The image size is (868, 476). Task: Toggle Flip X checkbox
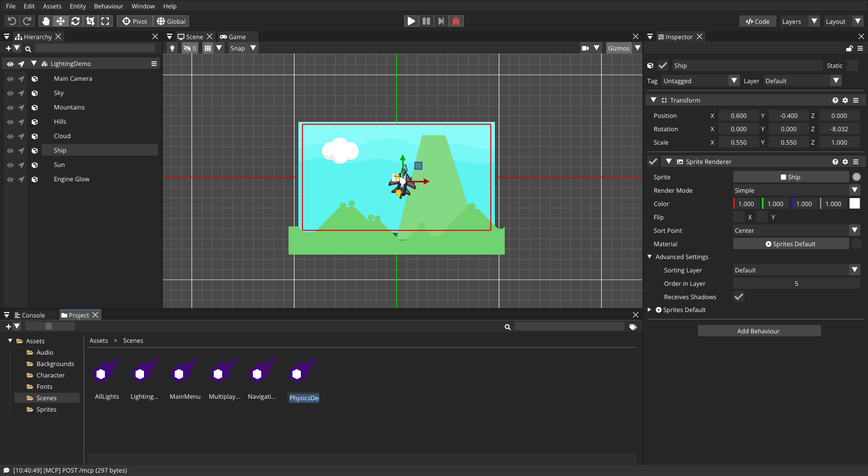point(739,217)
